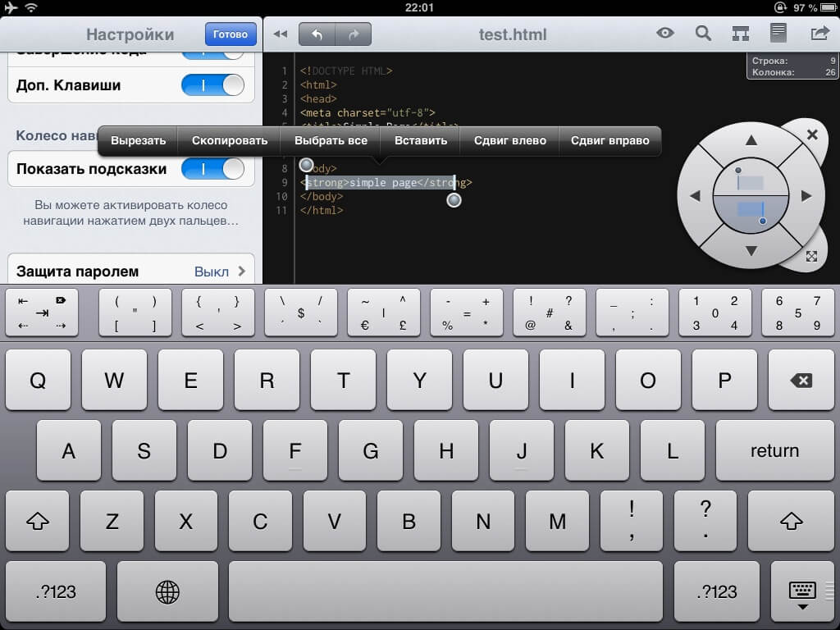Grab the selection start handle
The image size is (840, 630).
(x=307, y=165)
